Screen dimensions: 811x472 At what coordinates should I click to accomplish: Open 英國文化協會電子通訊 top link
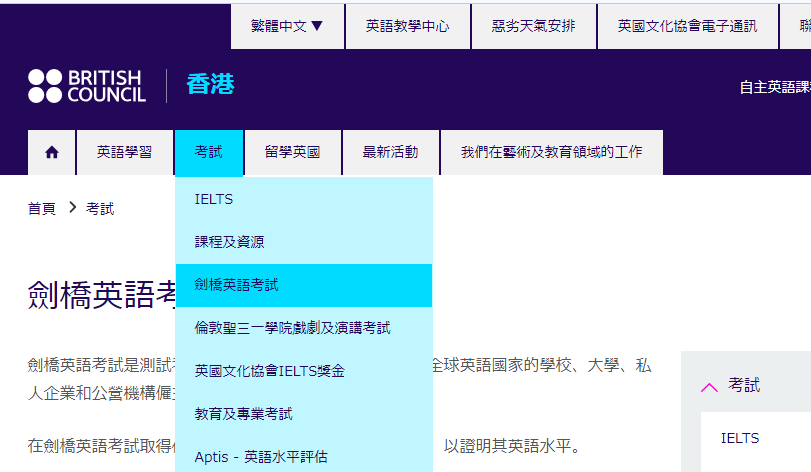click(x=687, y=26)
